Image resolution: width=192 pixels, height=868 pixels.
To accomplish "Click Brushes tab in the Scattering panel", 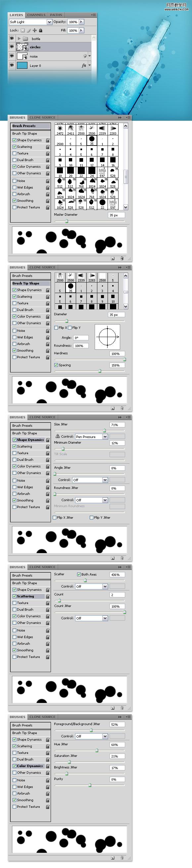I will coord(18,567).
